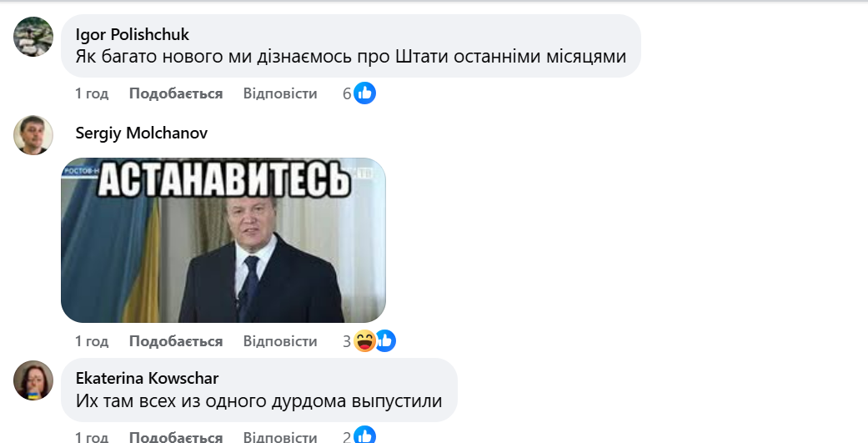Open timestamp under Sergiy's meme comment
The image size is (868, 443).
pyautogui.click(x=92, y=341)
